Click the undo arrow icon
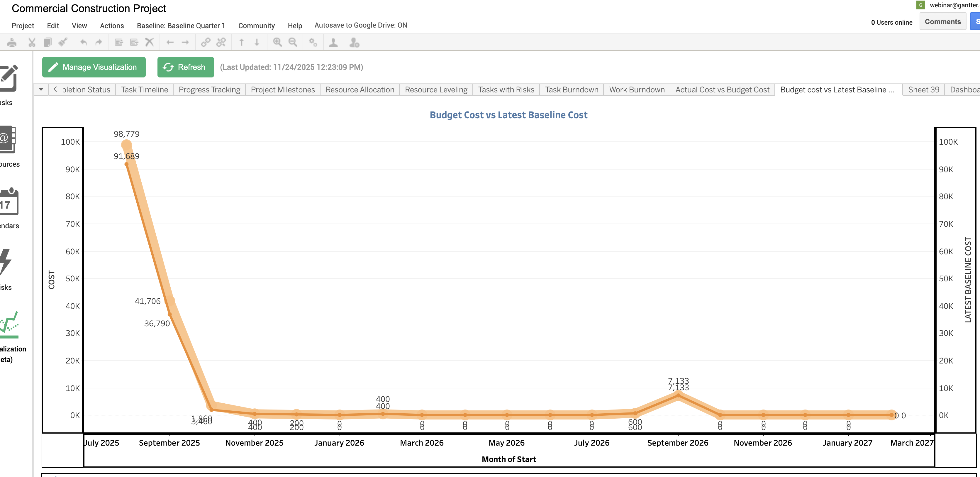This screenshot has width=980, height=477. point(84,42)
